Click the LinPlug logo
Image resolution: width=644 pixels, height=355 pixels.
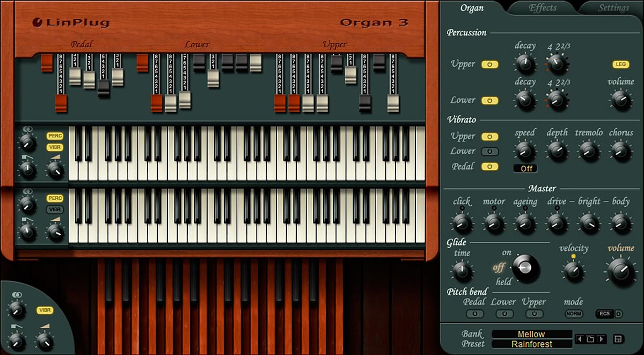click(x=71, y=23)
